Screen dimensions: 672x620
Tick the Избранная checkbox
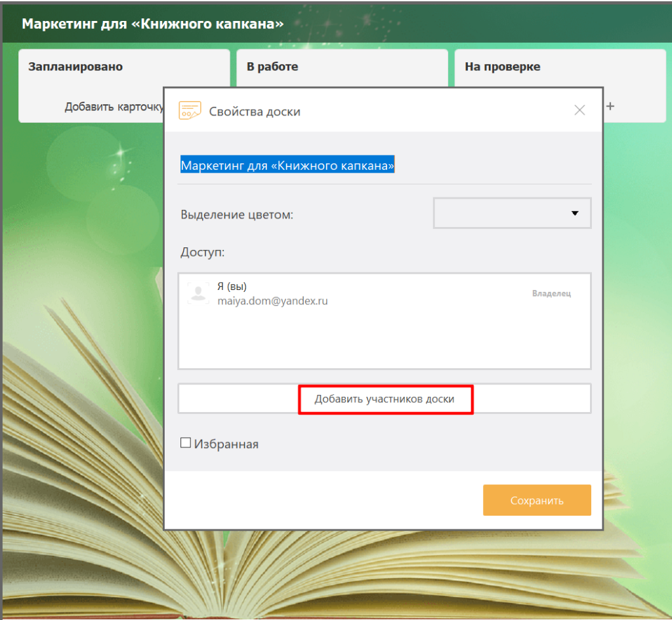coord(186,443)
